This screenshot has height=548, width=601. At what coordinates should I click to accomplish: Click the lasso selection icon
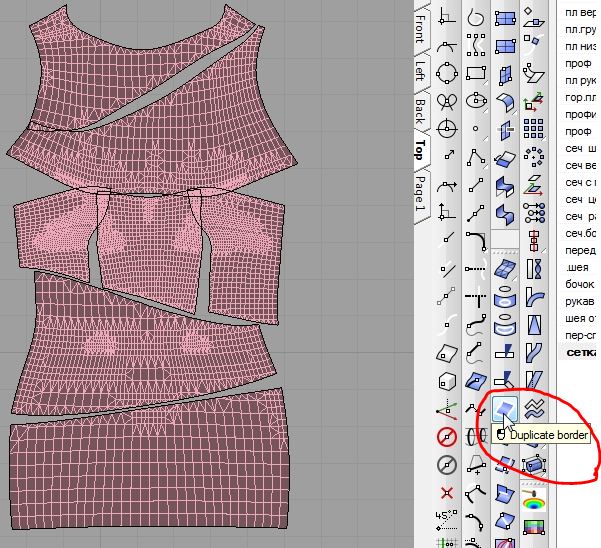tap(476, 18)
